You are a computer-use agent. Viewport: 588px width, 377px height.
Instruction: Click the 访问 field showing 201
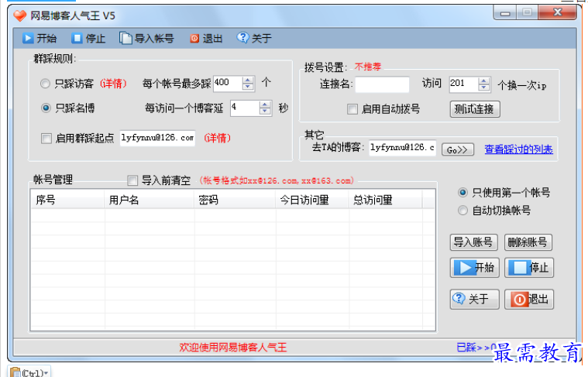(x=464, y=84)
